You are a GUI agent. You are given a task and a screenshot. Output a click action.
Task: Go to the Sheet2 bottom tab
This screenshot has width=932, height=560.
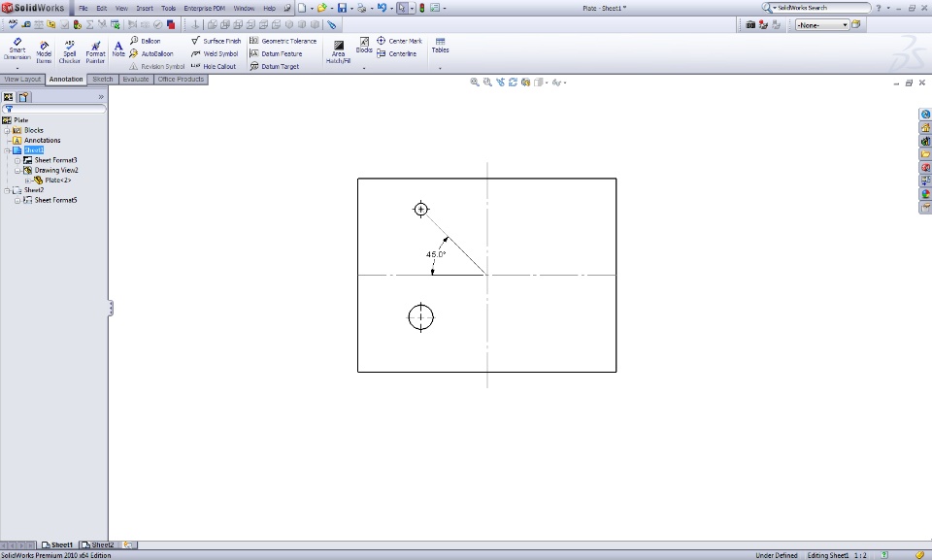click(x=98, y=544)
